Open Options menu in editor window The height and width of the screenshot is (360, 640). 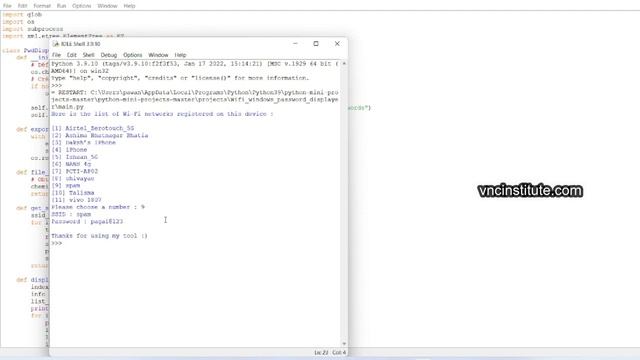(82, 6)
